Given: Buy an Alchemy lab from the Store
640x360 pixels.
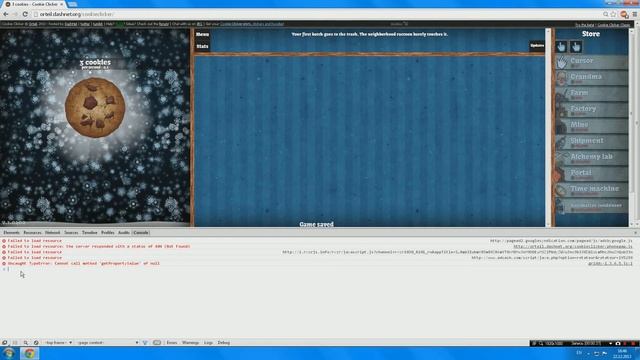Looking at the screenshot, I should click(x=591, y=158).
